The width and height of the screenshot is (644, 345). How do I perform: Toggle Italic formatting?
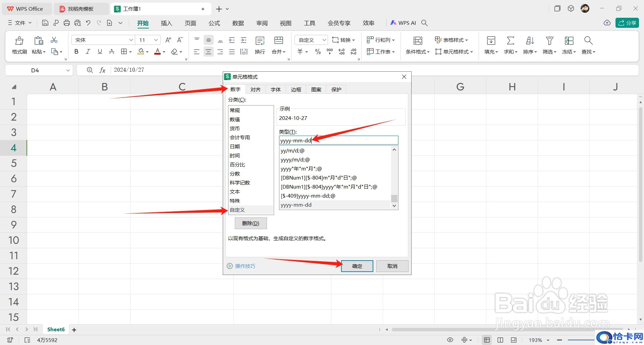pos(88,52)
